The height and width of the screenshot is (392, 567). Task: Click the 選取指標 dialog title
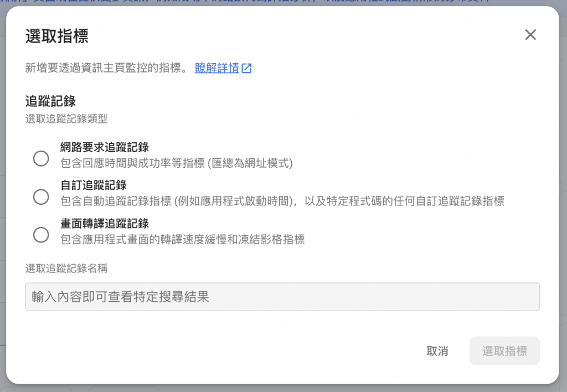pos(57,36)
